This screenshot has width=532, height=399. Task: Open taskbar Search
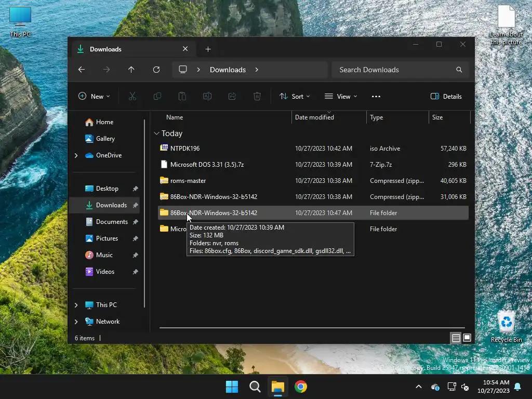[x=255, y=387]
